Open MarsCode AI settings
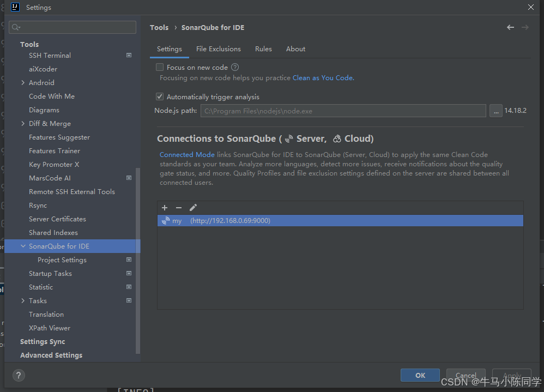Viewport: 544px width, 392px height. (50, 178)
